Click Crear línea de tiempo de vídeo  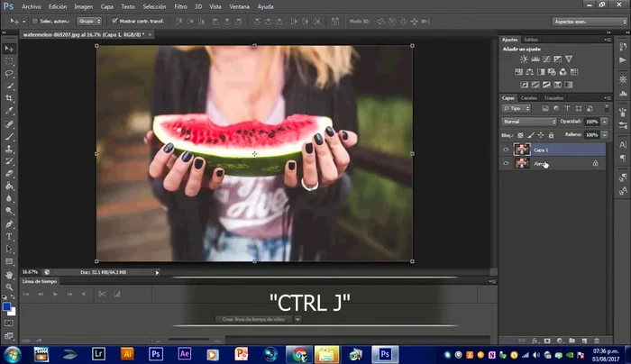(255, 319)
